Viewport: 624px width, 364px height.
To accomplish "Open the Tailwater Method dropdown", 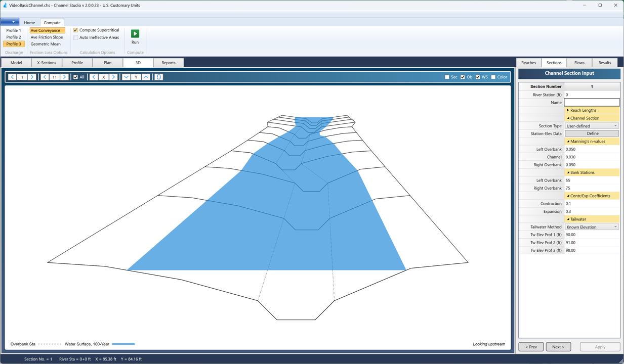I will coord(592,226).
